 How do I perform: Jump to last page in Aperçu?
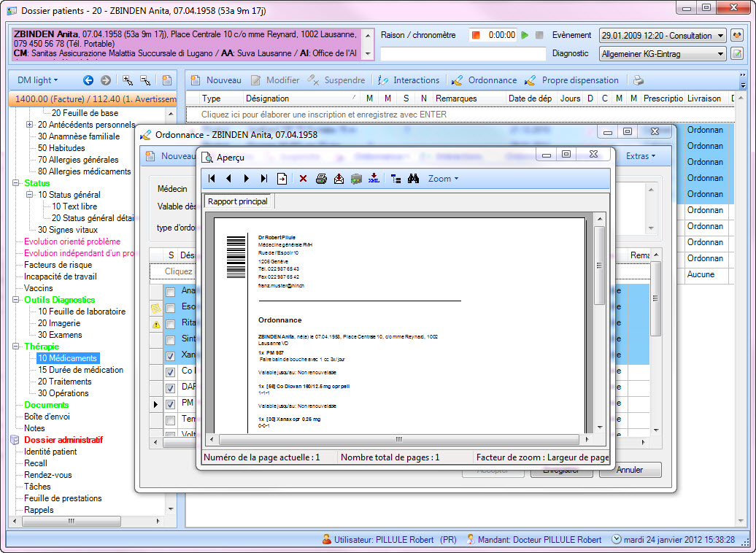pyautogui.click(x=263, y=179)
